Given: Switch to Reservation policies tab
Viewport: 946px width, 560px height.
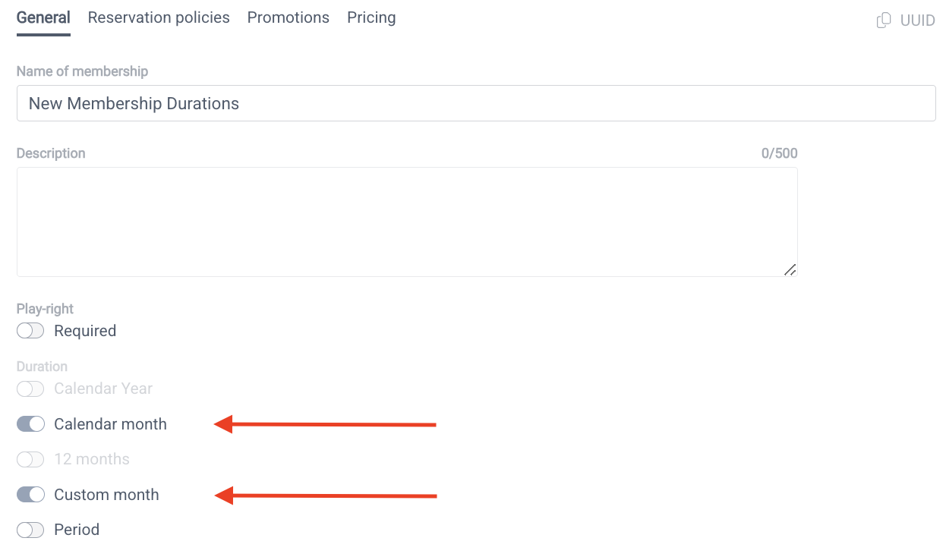Looking at the screenshot, I should pos(159,17).
